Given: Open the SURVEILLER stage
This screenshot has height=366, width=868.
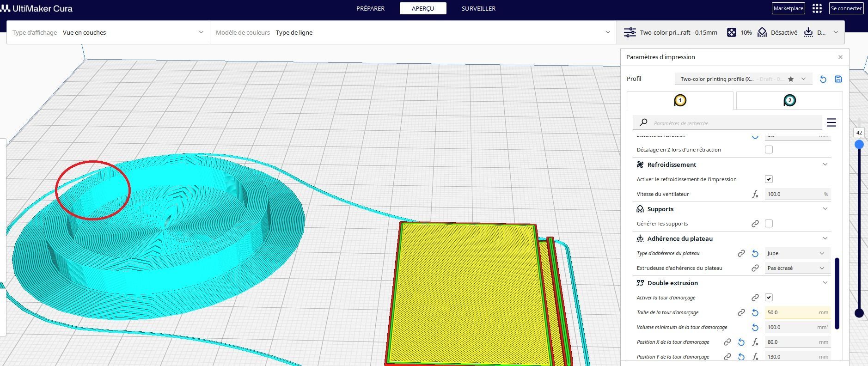Looking at the screenshot, I should [x=478, y=8].
